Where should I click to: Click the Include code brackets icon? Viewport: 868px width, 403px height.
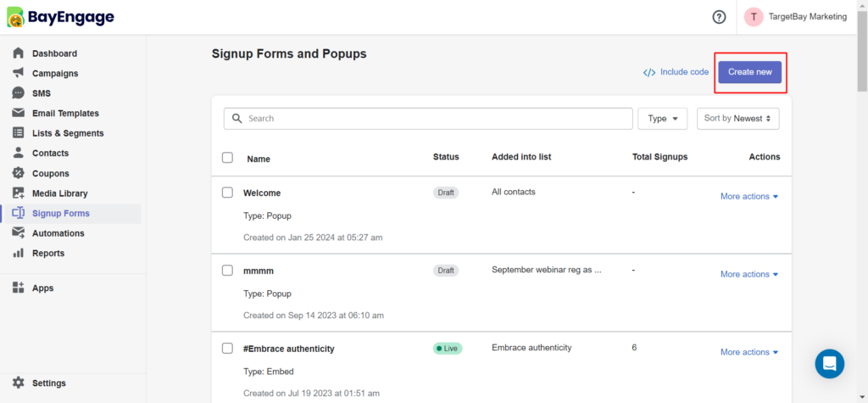coord(649,72)
